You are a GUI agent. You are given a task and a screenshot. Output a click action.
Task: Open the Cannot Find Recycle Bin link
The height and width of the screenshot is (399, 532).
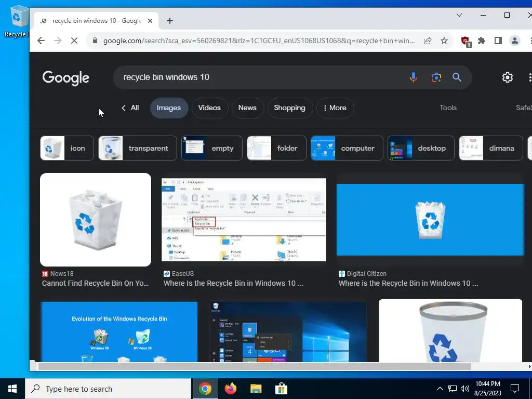[96, 283]
